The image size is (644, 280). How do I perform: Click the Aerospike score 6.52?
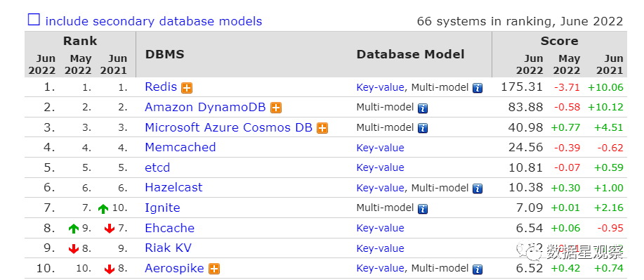coord(530,268)
